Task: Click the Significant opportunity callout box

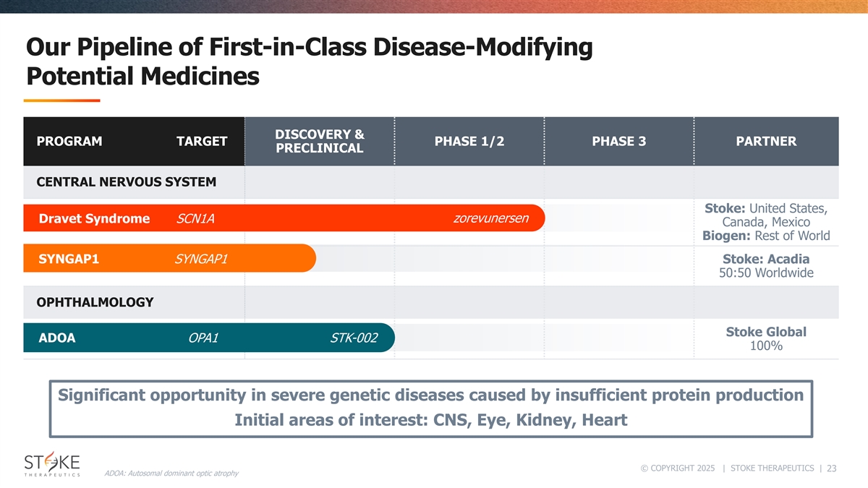Action: point(430,408)
